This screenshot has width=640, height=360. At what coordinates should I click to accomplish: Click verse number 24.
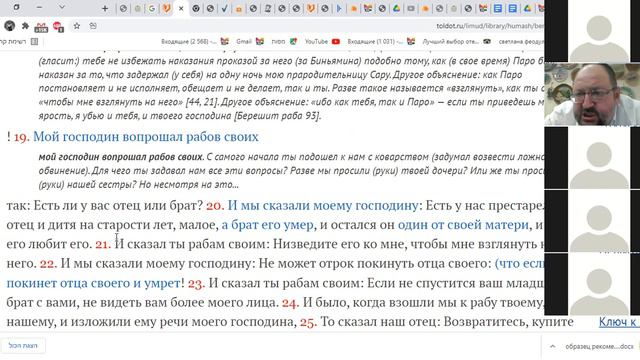click(290, 302)
